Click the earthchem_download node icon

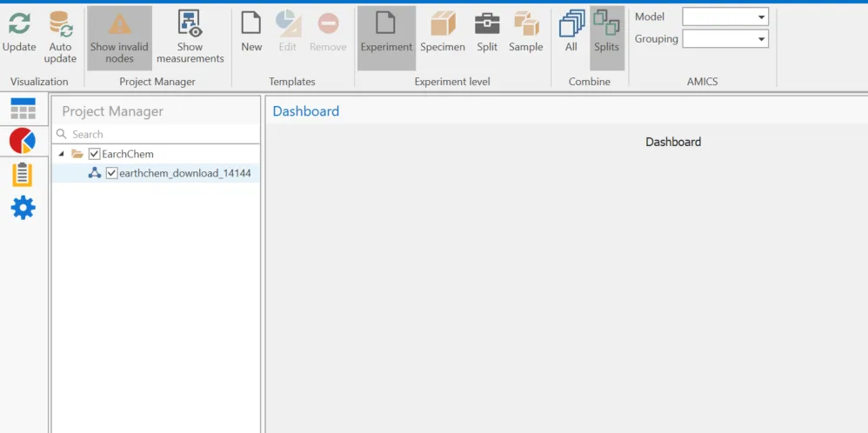pyautogui.click(x=95, y=173)
